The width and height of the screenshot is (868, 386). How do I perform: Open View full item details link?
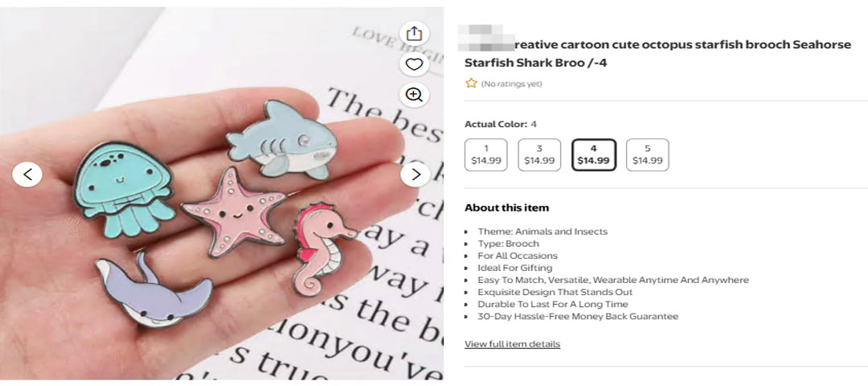pyautogui.click(x=512, y=344)
